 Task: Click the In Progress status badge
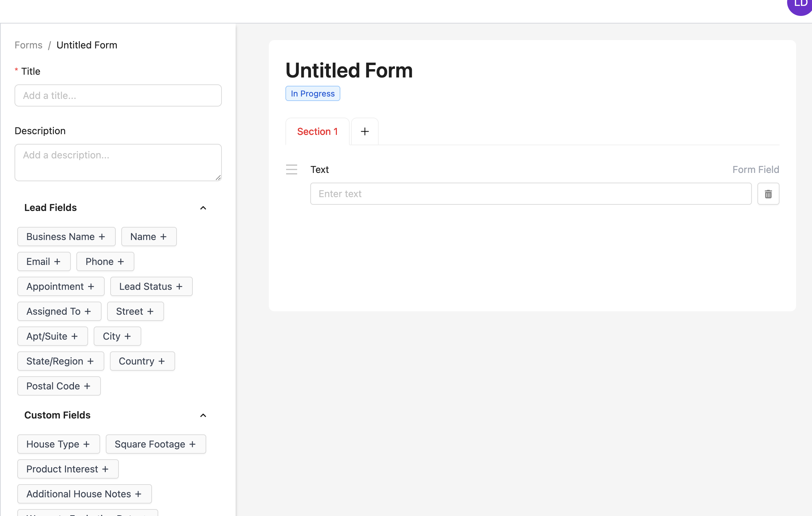pos(312,93)
